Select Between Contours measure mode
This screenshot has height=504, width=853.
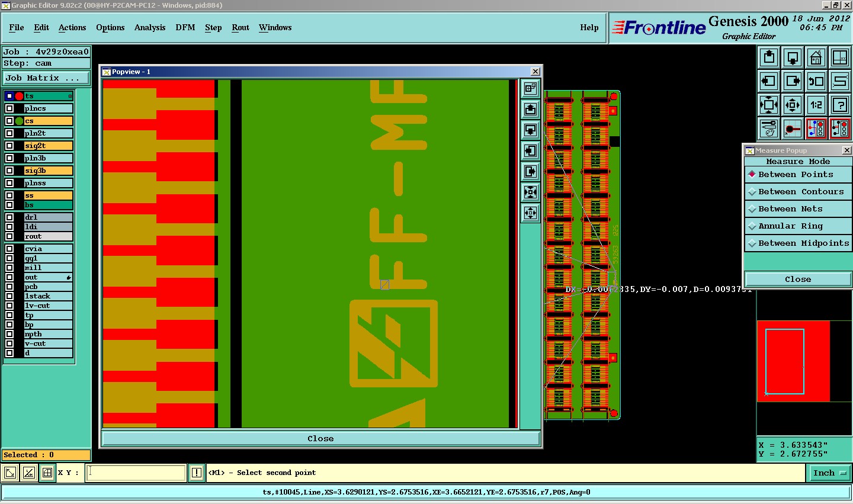pos(798,192)
